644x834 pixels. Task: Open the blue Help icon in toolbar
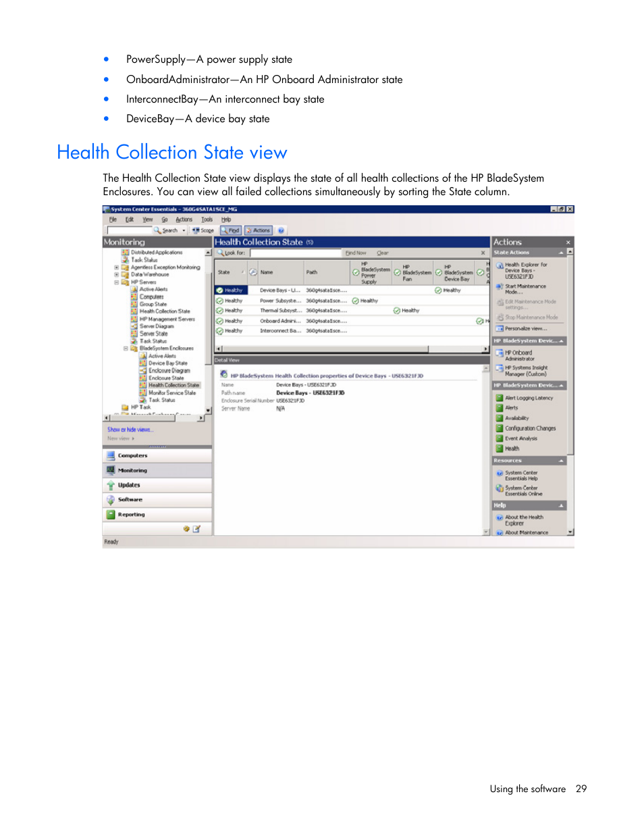click(x=281, y=230)
